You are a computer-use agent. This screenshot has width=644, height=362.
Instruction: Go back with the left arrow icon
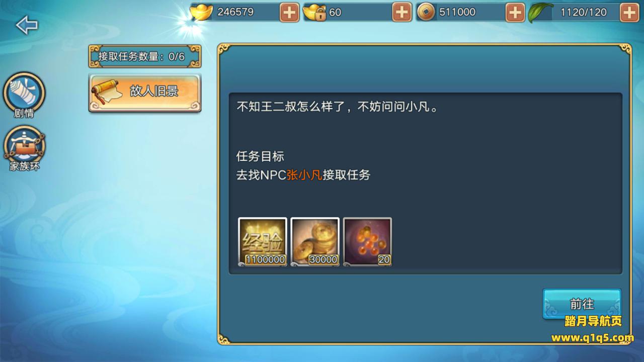click(x=27, y=25)
